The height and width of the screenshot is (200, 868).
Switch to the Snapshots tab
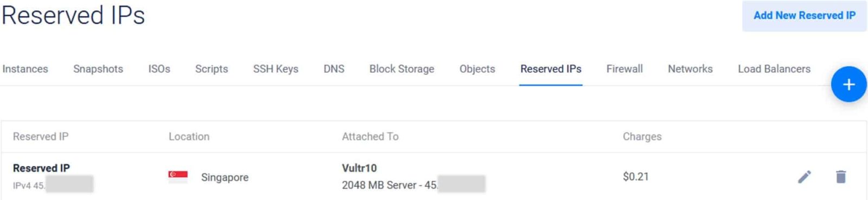coord(98,69)
